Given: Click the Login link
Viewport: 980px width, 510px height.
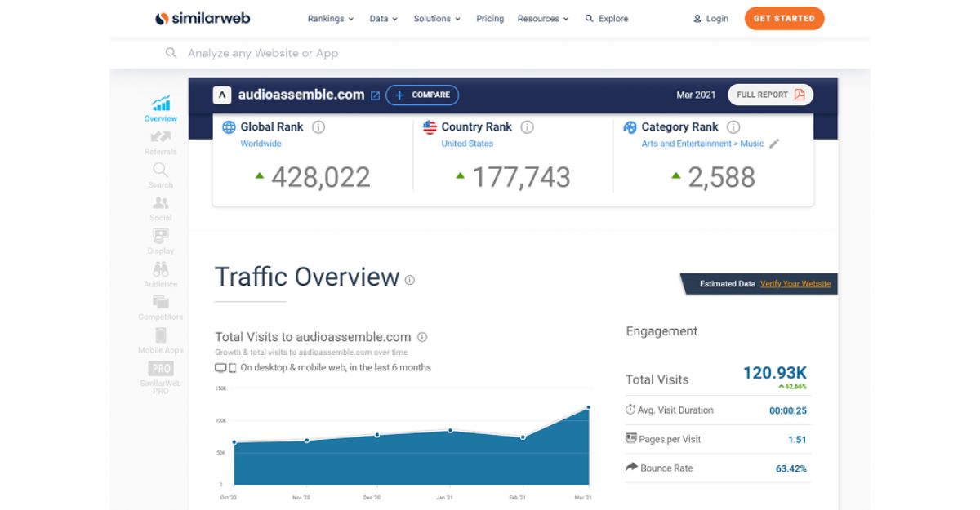Looking at the screenshot, I should pos(718,19).
